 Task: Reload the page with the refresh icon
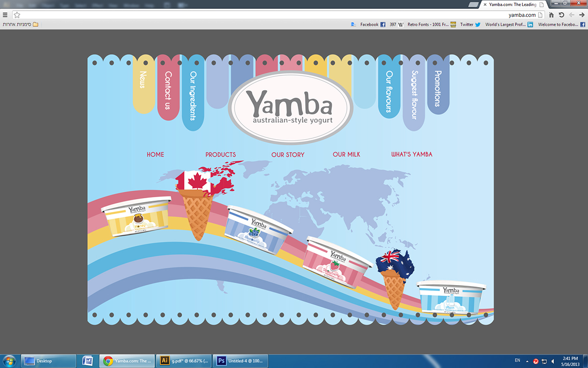(x=562, y=15)
